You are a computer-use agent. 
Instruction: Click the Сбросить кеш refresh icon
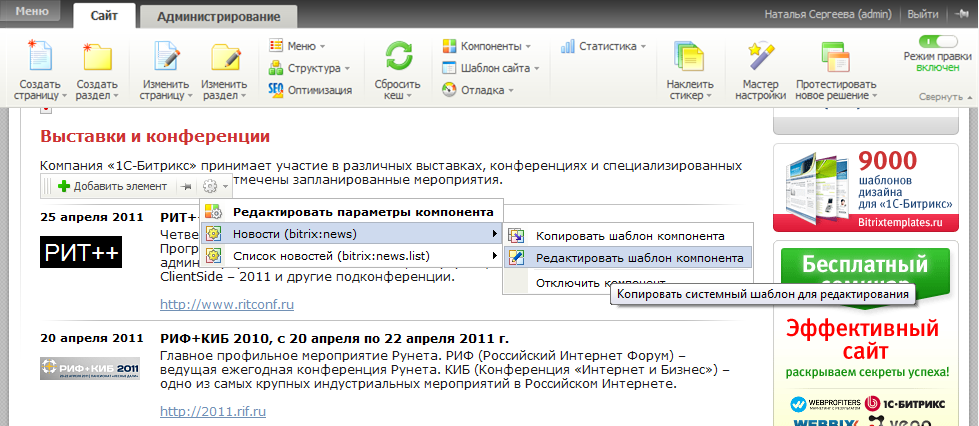tap(398, 57)
